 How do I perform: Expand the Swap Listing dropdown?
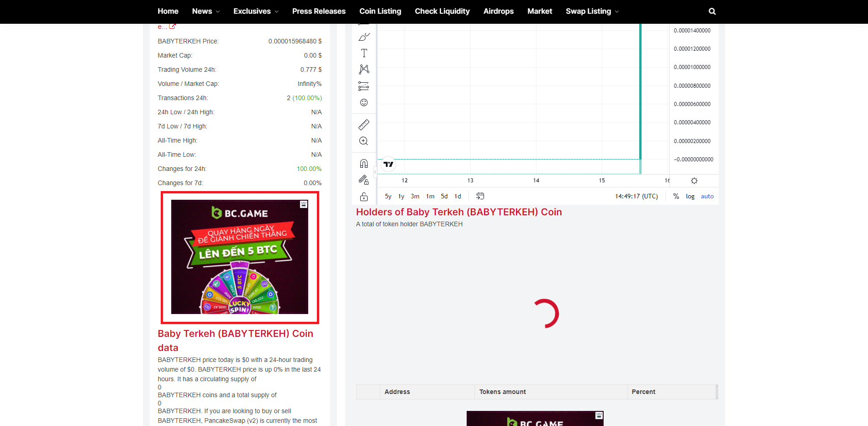(592, 11)
